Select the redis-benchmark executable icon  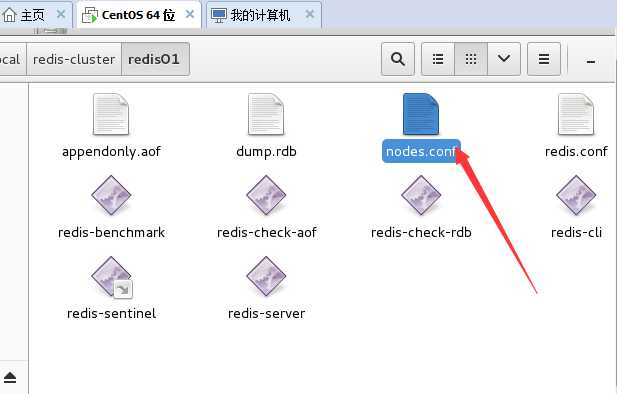111,195
